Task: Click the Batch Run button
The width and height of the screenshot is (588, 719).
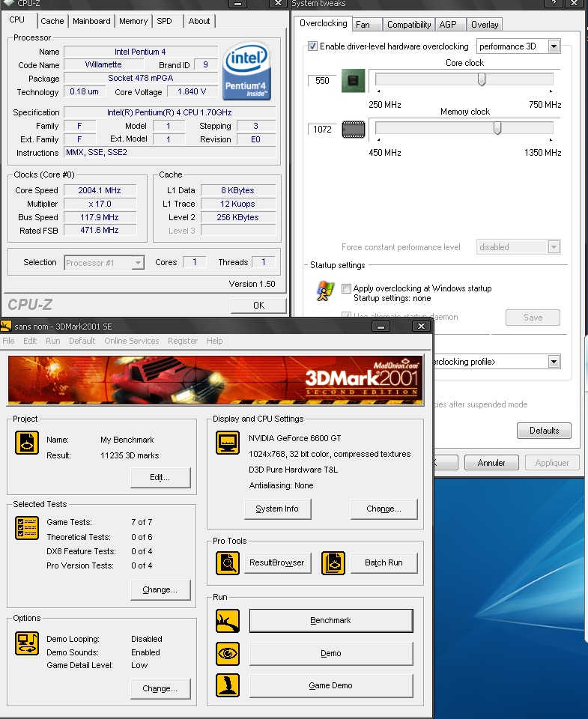Action: pyautogui.click(x=384, y=563)
